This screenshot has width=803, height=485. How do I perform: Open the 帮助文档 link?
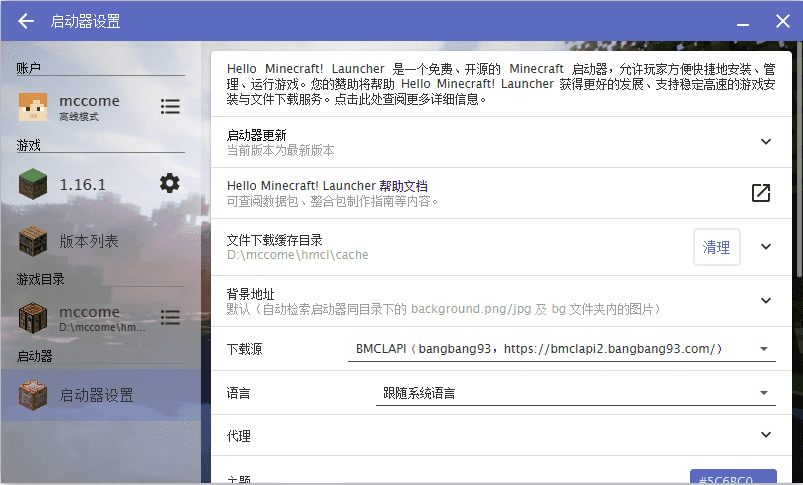(403, 185)
